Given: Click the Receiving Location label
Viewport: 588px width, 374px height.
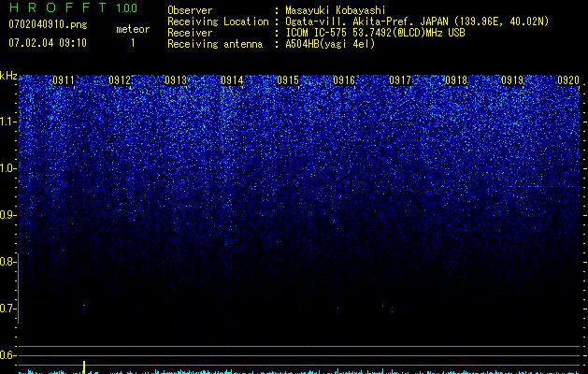Looking at the screenshot, I should coord(218,22).
